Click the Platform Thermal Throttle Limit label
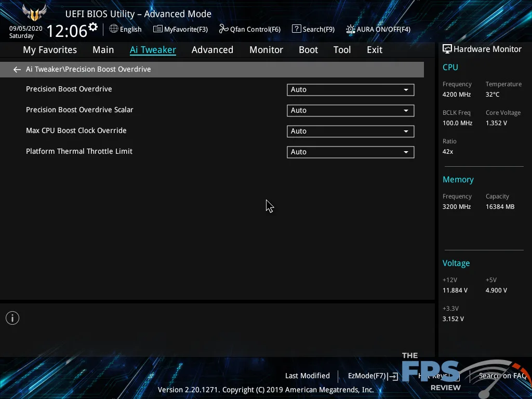The image size is (532, 399). click(x=79, y=151)
